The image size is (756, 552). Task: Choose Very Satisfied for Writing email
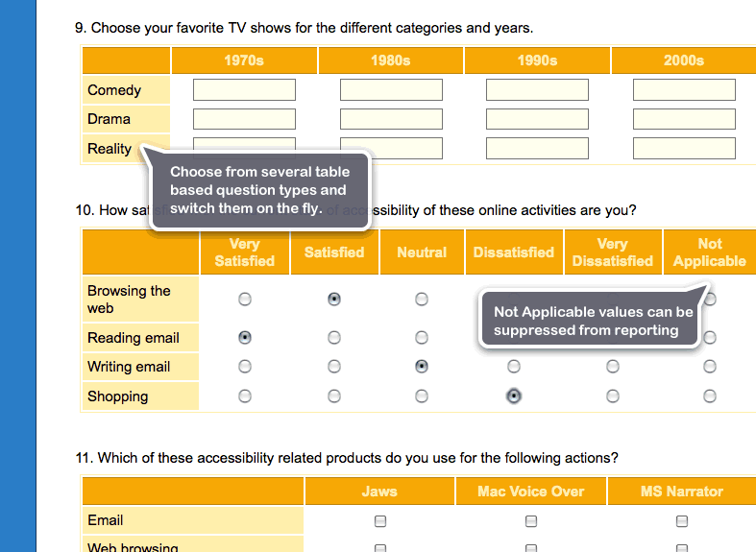tap(245, 367)
